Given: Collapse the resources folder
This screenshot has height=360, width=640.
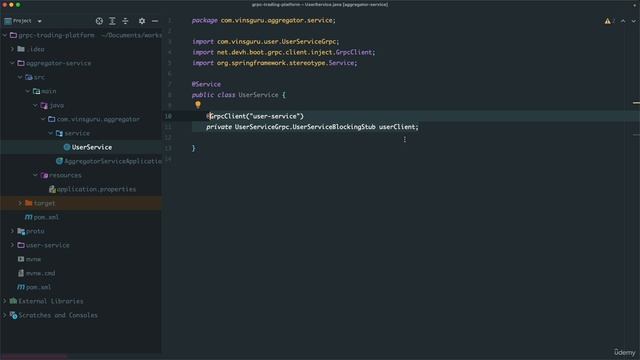Looking at the screenshot, I should (x=36, y=175).
